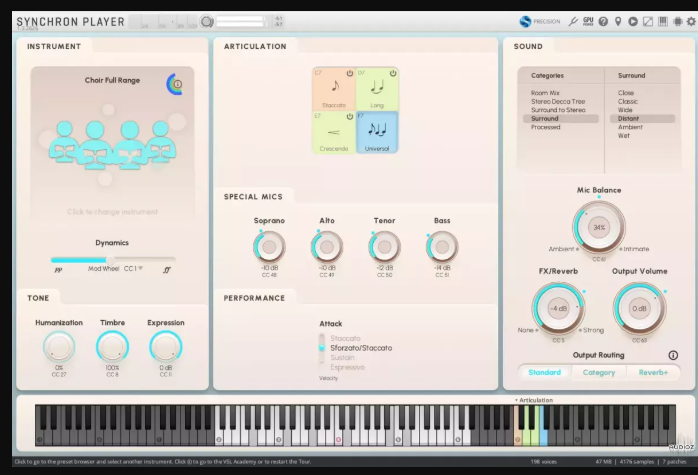Click the Mic Balance knob

click(x=599, y=227)
